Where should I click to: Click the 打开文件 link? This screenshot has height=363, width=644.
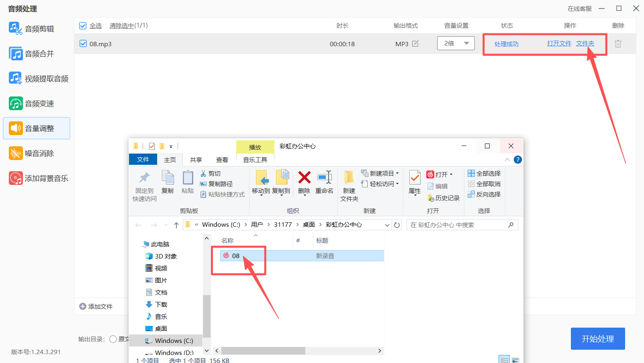[x=559, y=43]
